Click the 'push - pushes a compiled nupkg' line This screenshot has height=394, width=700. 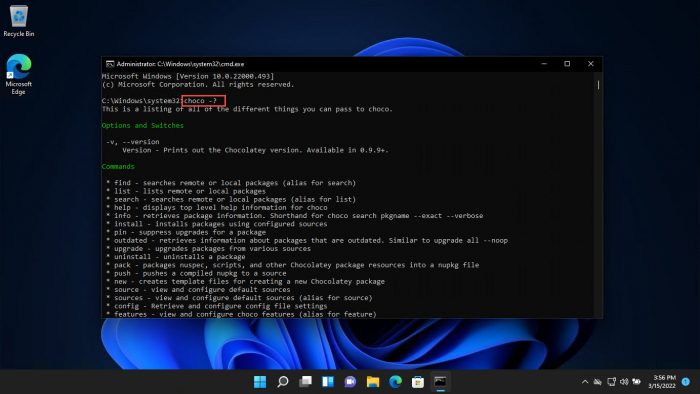196,273
